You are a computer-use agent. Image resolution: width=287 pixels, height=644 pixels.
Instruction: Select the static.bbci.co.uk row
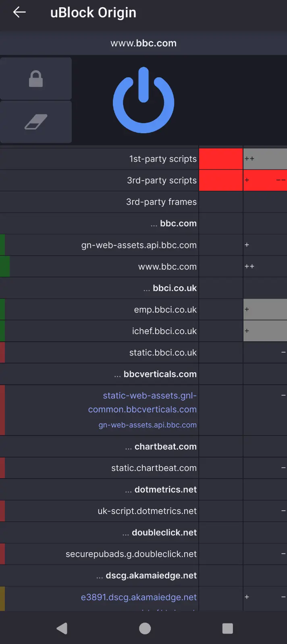[99, 353]
